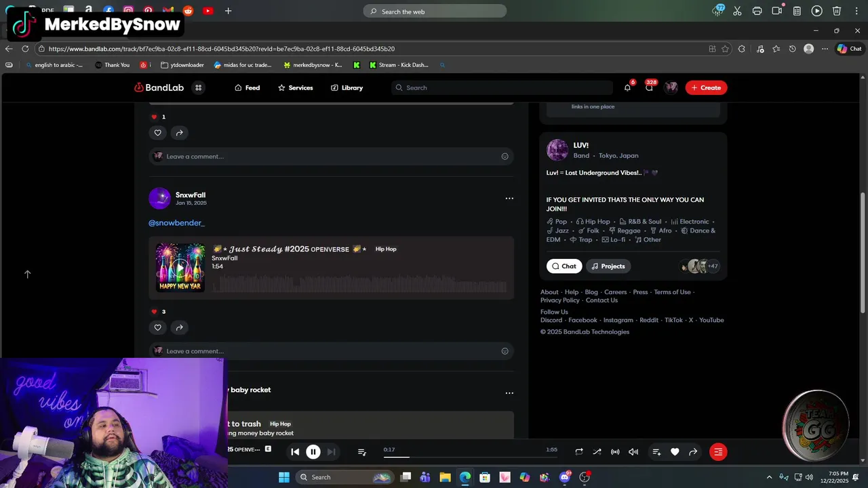Open the red queue list button

(x=718, y=452)
